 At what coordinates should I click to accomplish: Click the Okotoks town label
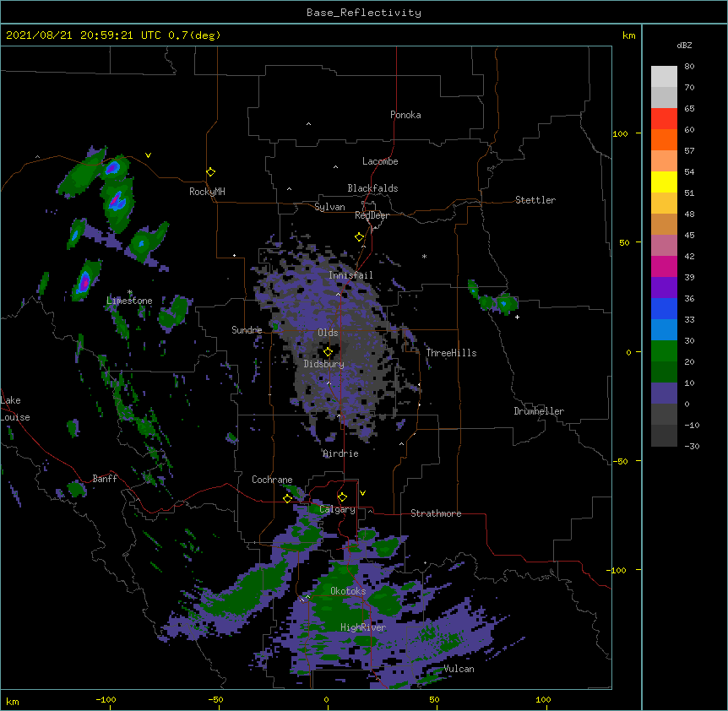[x=348, y=591]
